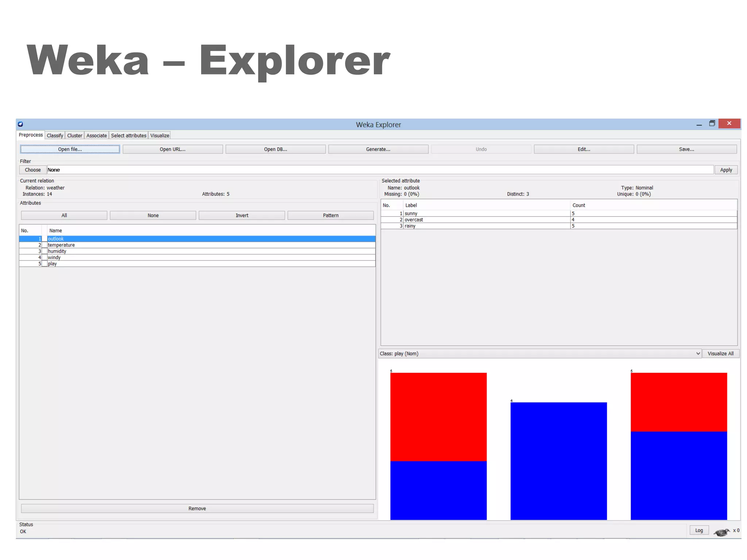Screen dimensions: 747x560
Task: Select All attributes button
Action: 64,216
